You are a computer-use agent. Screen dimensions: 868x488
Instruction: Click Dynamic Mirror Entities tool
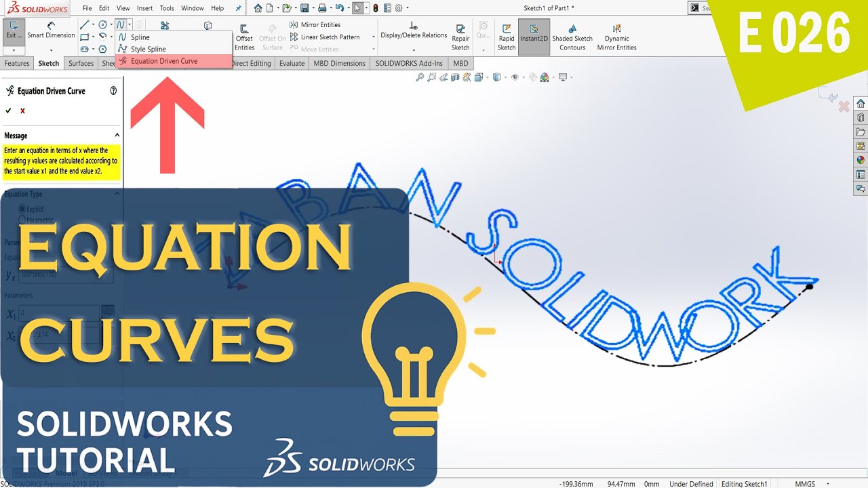pos(616,38)
